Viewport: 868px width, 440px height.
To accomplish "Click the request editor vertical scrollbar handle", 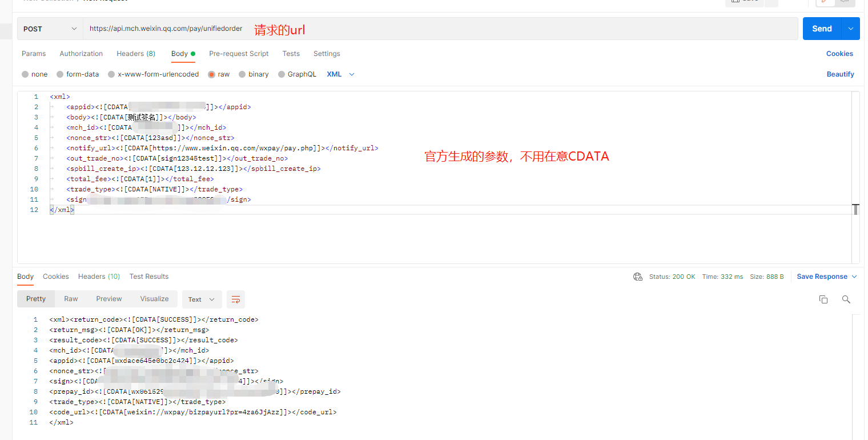I will (x=856, y=210).
